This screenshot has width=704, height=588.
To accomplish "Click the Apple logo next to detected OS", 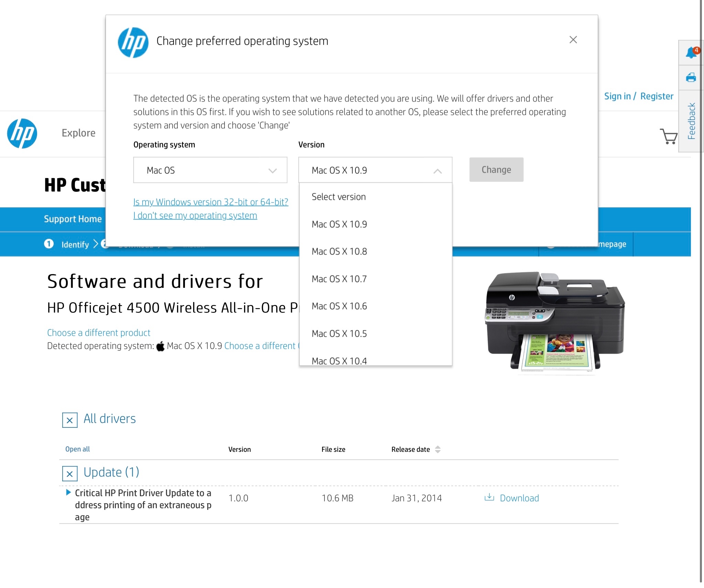I will tap(160, 346).
